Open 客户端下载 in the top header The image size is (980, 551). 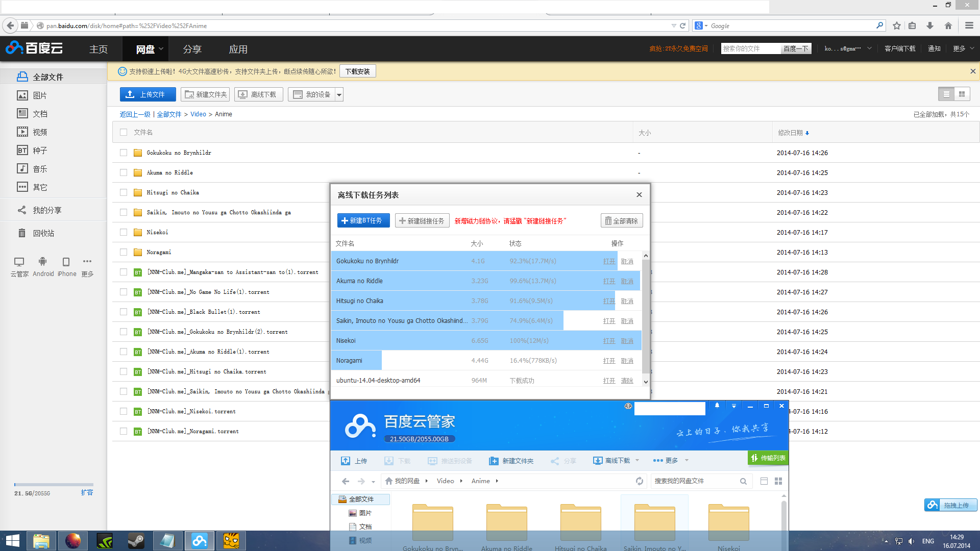tap(900, 48)
